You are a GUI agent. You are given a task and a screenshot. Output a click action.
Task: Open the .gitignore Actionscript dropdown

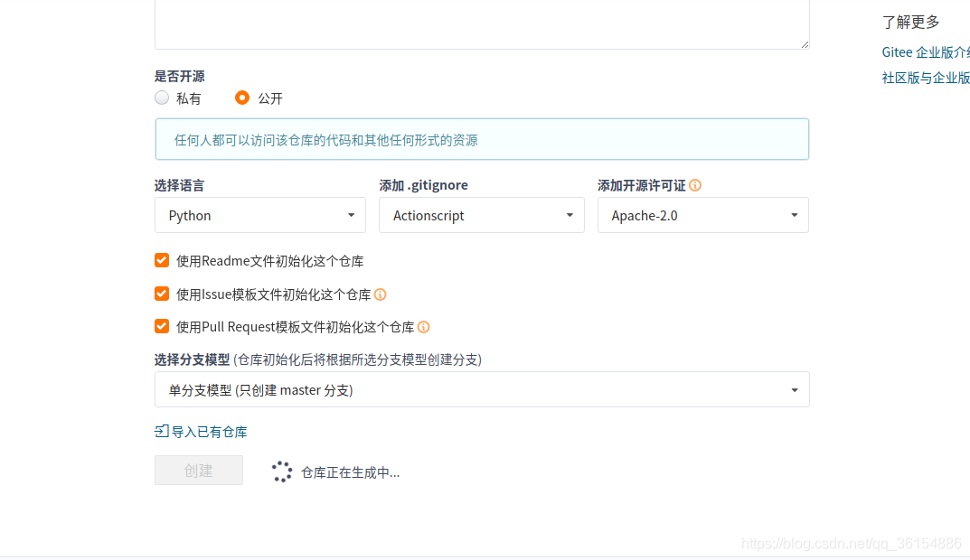[481, 215]
